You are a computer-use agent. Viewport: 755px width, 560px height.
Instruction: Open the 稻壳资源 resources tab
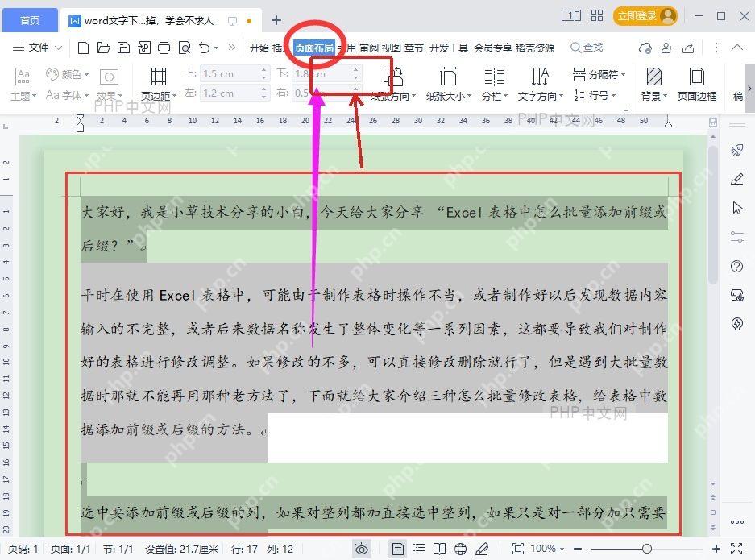[534, 48]
